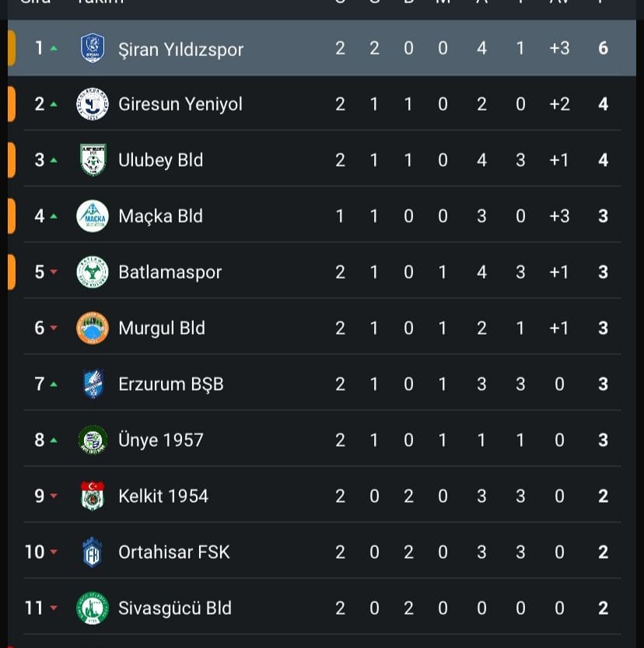The image size is (644, 648).
Task: Click the Giresun Yeniyol team crest
Action: click(93, 104)
